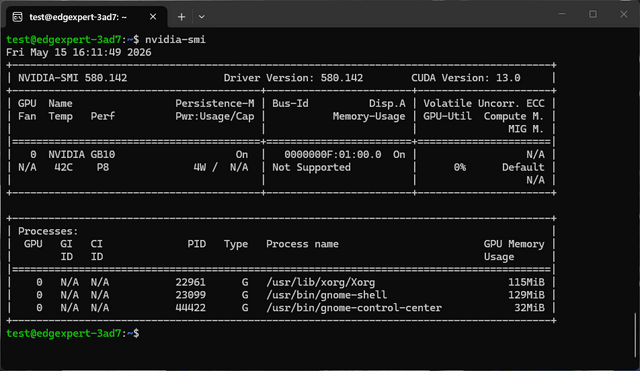Maximize the terminal window
Screen dimensions: 640x371
coord(593,14)
